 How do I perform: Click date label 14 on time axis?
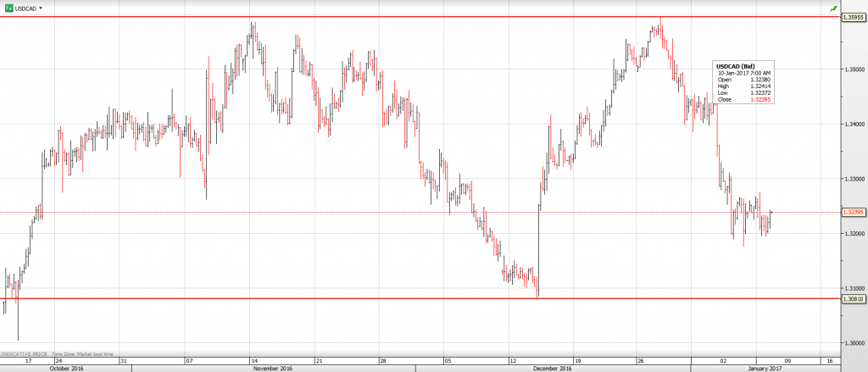pyautogui.click(x=253, y=360)
